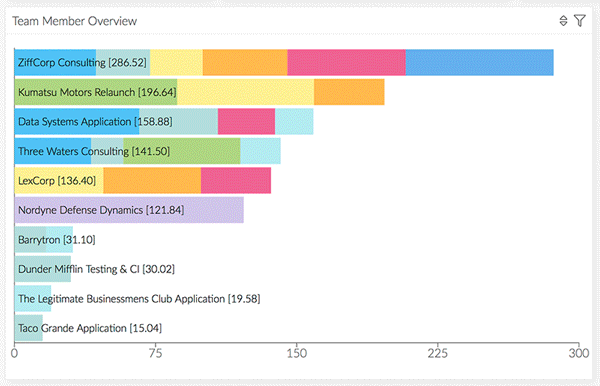Click the Team Member Overview title
The width and height of the screenshot is (600, 386).
[75, 21]
